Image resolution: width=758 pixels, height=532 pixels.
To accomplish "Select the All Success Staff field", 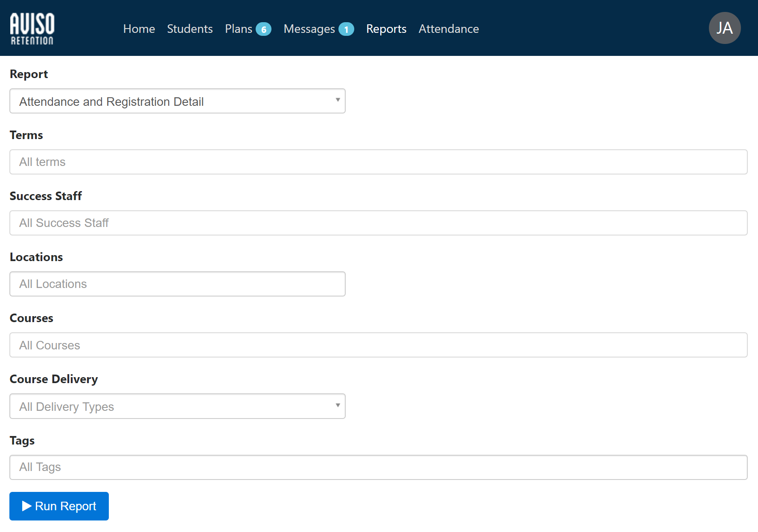I will point(379,223).
